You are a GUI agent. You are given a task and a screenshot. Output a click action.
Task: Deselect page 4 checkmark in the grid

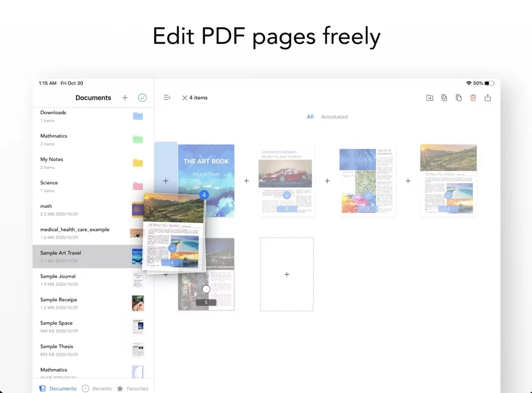448,195
